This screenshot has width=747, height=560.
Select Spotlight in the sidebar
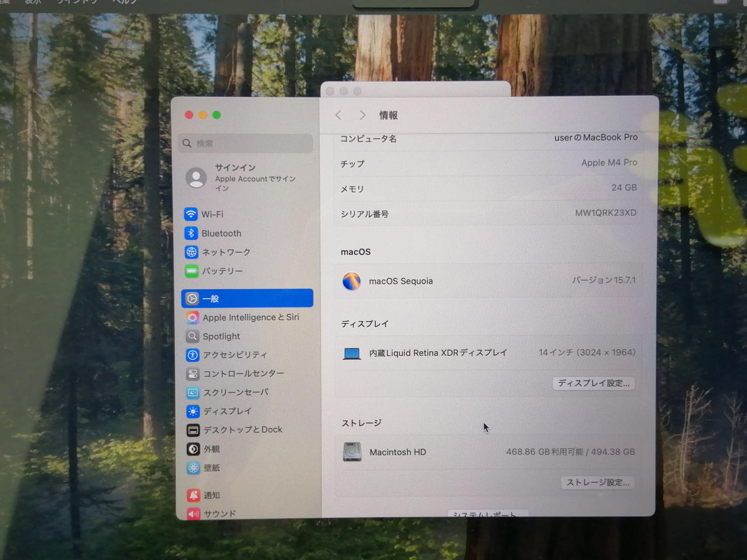point(221,337)
